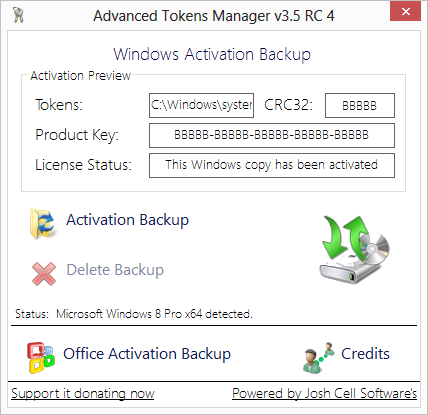Click the Windows Activation Backup heading
Screen dimensions: 428x415
pyautogui.click(x=212, y=54)
